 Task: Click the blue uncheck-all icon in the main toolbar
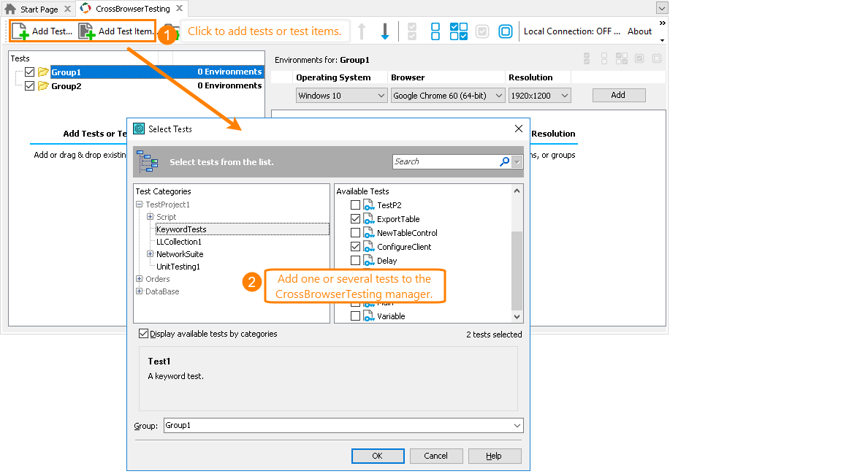(435, 31)
